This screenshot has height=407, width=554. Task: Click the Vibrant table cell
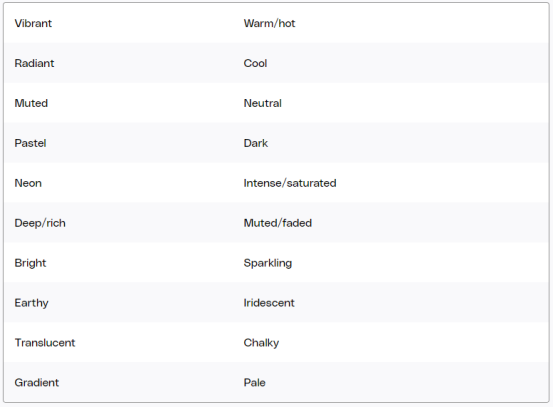(x=33, y=23)
